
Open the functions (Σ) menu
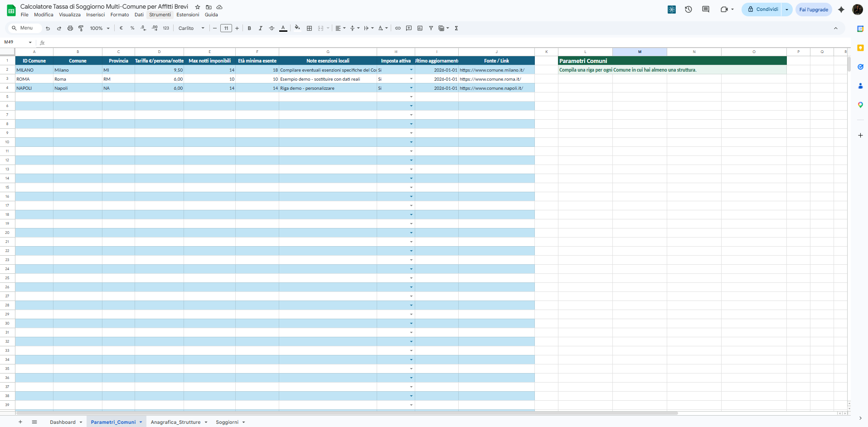click(456, 28)
